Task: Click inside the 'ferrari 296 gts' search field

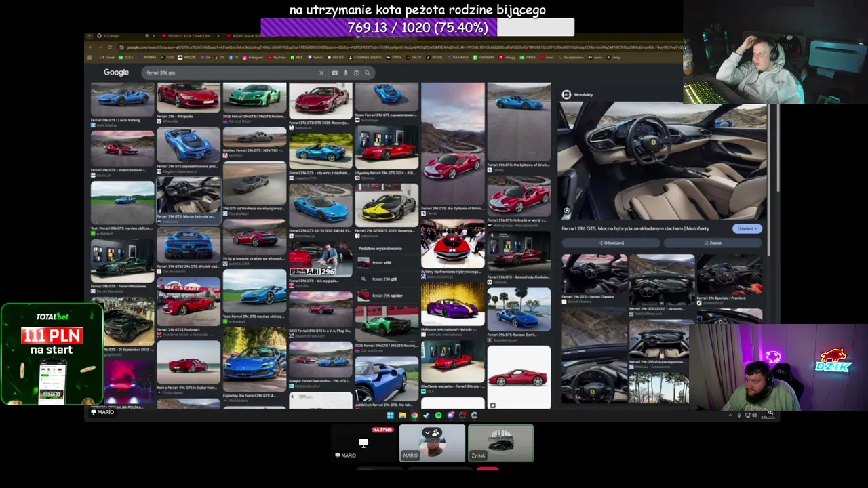Action: click(231, 73)
